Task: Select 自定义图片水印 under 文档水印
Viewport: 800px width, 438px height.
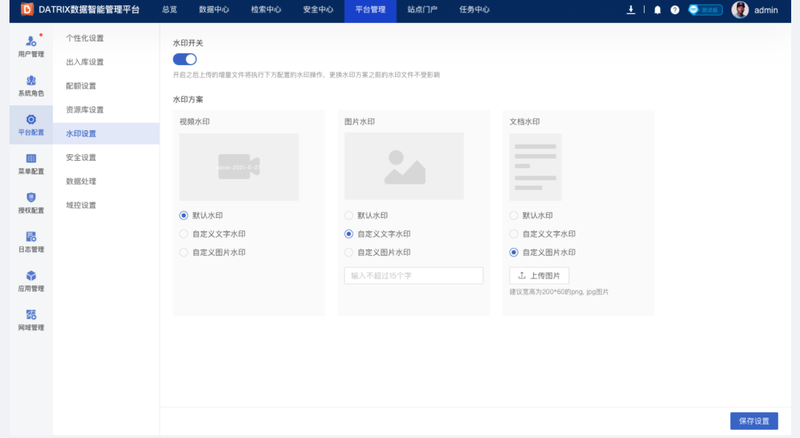Action: pos(514,252)
